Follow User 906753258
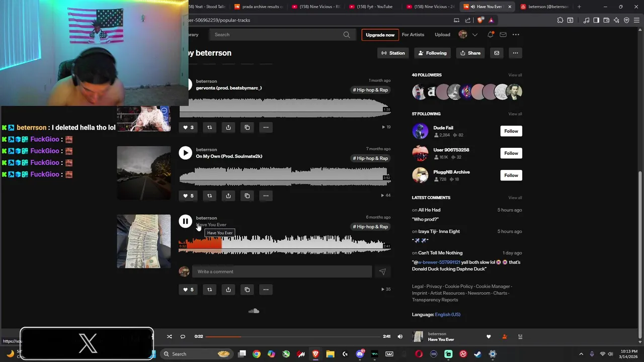Image resolution: width=644 pixels, height=362 pixels. 511,153
